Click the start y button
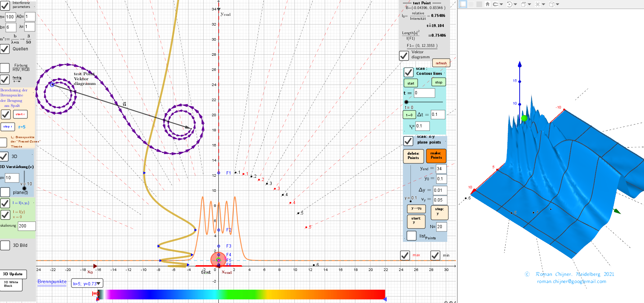Viewport: 644px width, 303px height. tap(416, 222)
